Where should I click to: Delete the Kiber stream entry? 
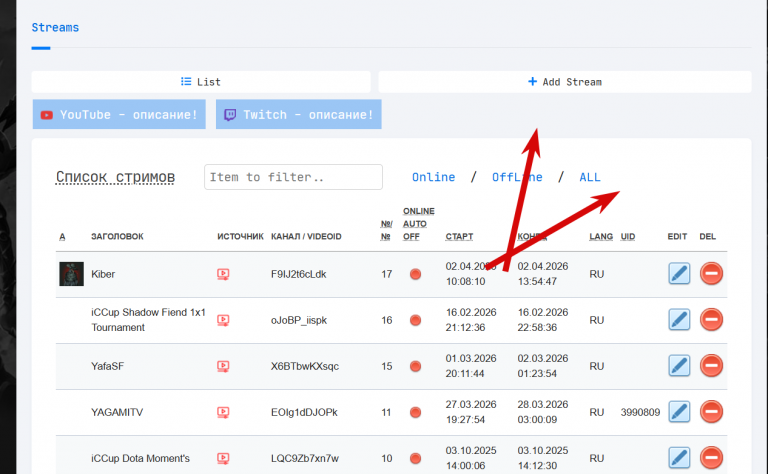711,273
